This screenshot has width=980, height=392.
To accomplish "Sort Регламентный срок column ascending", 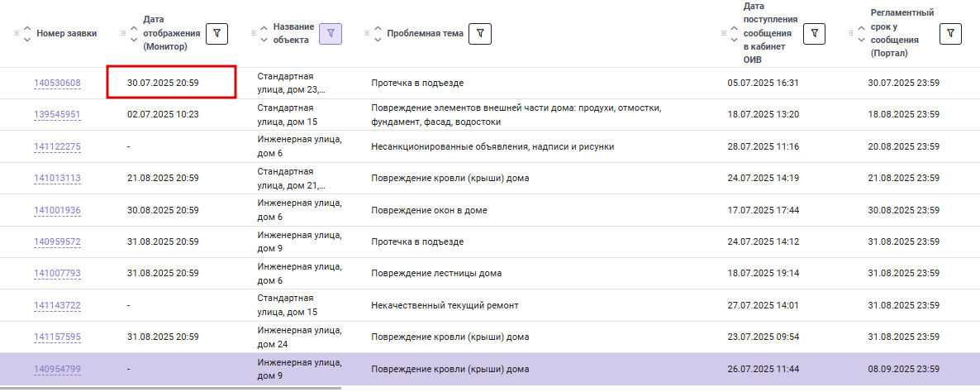I will point(861,28).
